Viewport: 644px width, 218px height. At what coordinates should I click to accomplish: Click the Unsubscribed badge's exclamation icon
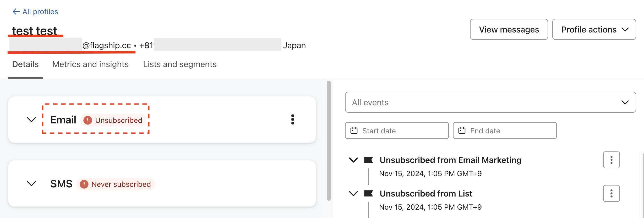88,120
